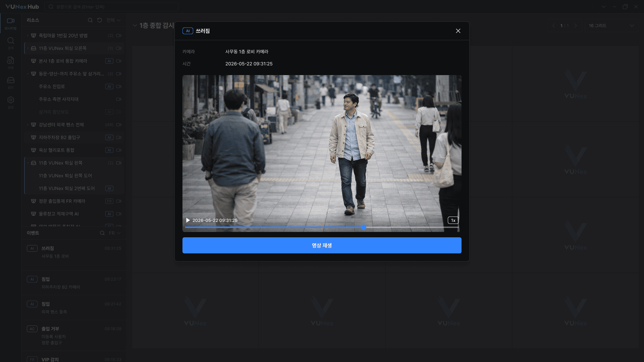Open the 침입 event at 09:21:42
Screen dimensions: 644x362
(x=74, y=308)
